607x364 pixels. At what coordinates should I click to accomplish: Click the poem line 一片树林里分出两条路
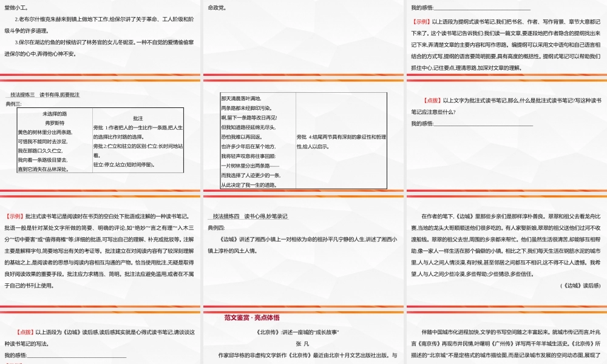click(x=249, y=166)
